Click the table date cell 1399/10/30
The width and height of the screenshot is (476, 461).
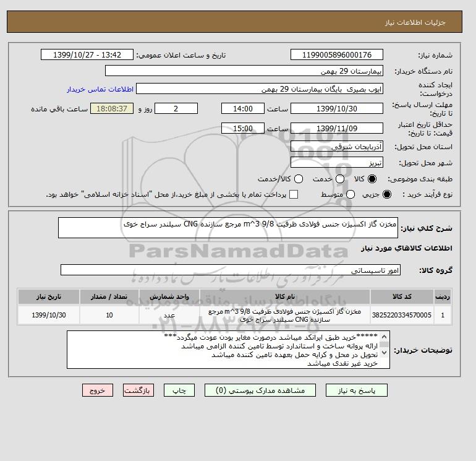click(x=49, y=315)
